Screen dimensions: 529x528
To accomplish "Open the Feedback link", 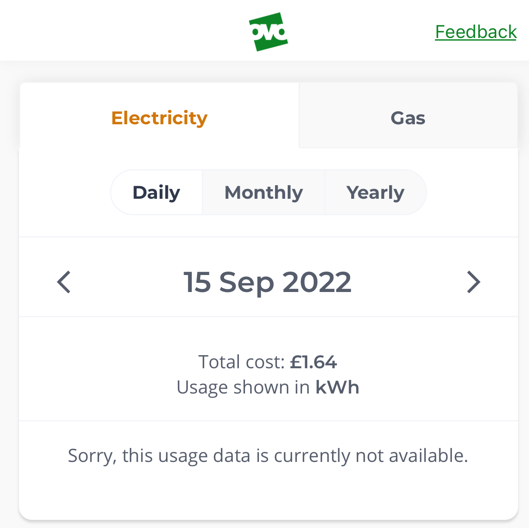I will [x=476, y=32].
